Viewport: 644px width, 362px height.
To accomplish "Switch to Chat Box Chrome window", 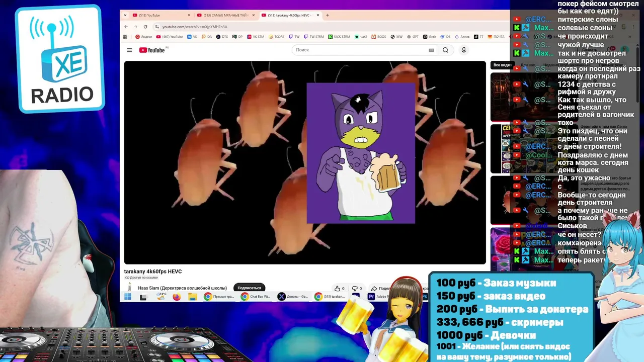I will (256, 297).
